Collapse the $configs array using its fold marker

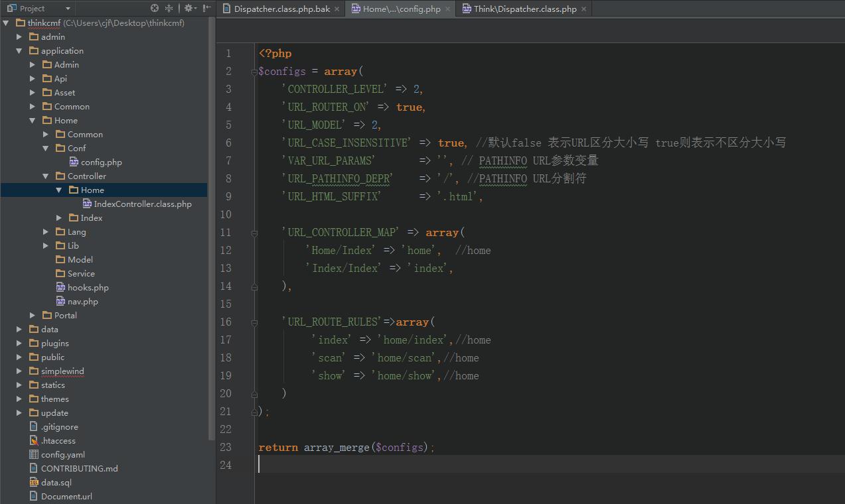pyautogui.click(x=254, y=70)
